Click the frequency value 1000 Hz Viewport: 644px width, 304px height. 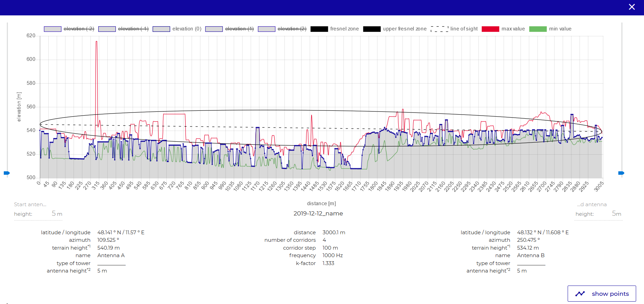pyautogui.click(x=332, y=255)
